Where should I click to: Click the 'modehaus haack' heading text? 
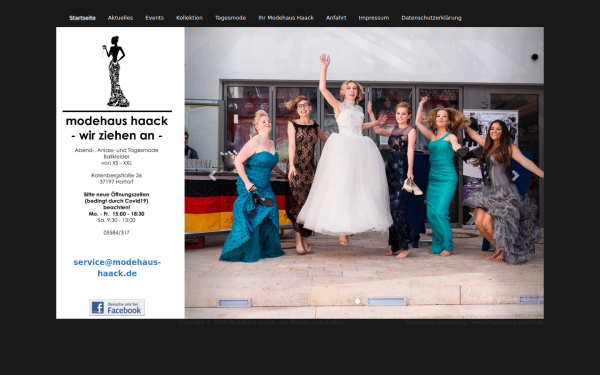(117, 121)
